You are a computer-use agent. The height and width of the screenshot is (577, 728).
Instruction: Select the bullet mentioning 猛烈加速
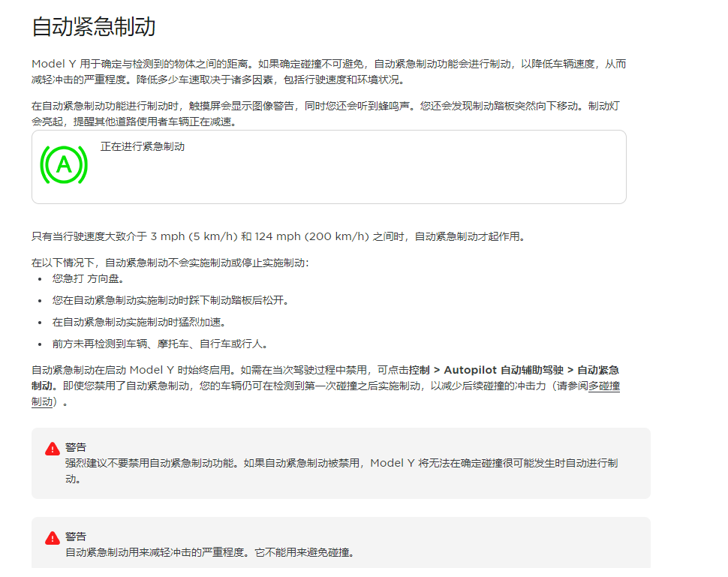click(x=139, y=322)
